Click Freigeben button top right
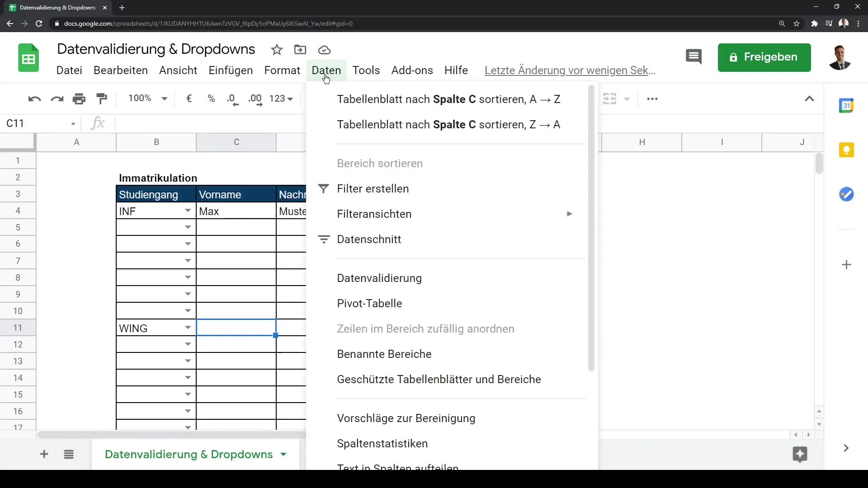 tap(764, 56)
